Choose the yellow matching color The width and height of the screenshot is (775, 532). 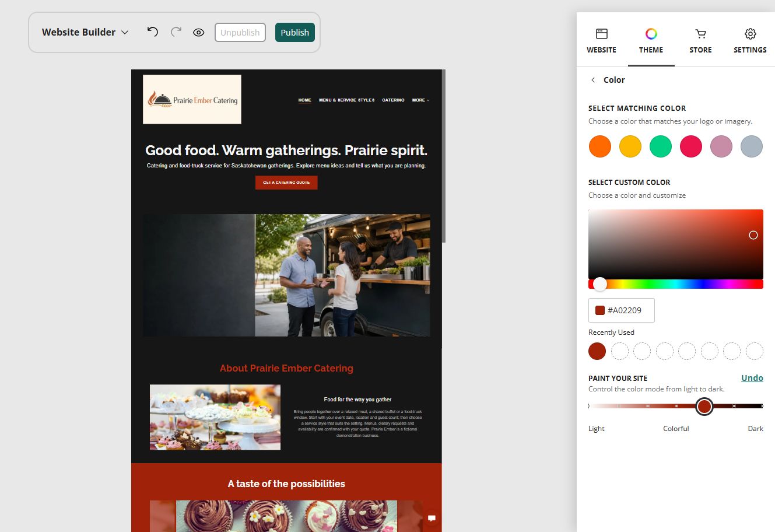(x=630, y=146)
